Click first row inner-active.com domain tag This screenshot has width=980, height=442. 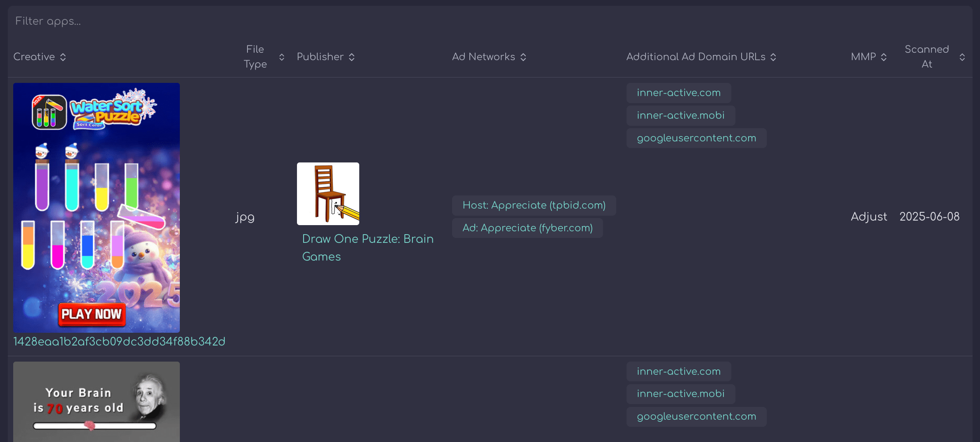678,93
